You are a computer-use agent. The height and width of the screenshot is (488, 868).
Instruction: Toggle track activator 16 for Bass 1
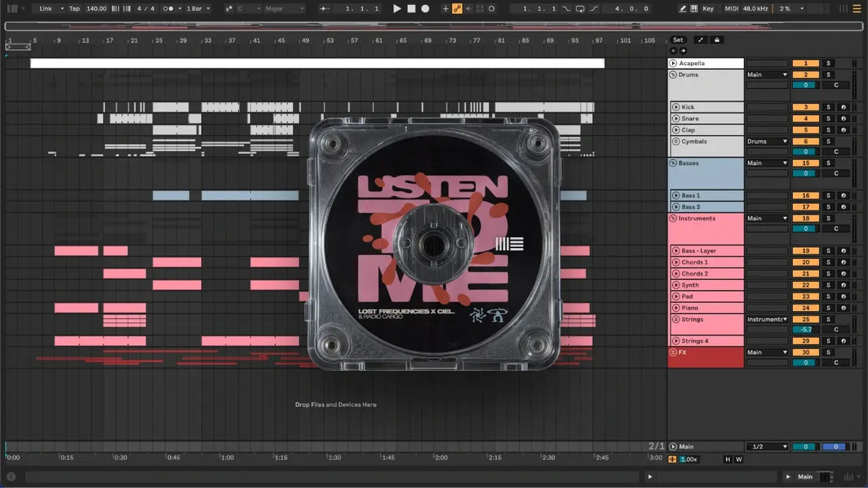805,196
